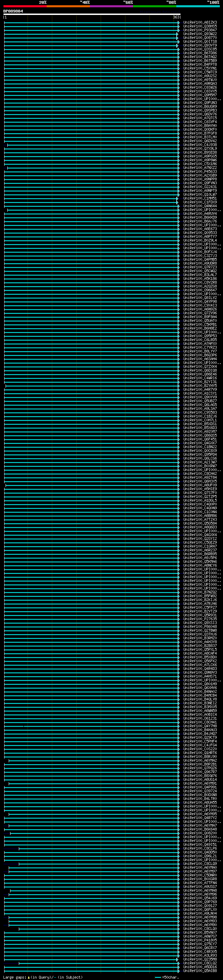223x980 pixels.
Task: Open the BP089804 query label
Action: pos(13,11)
